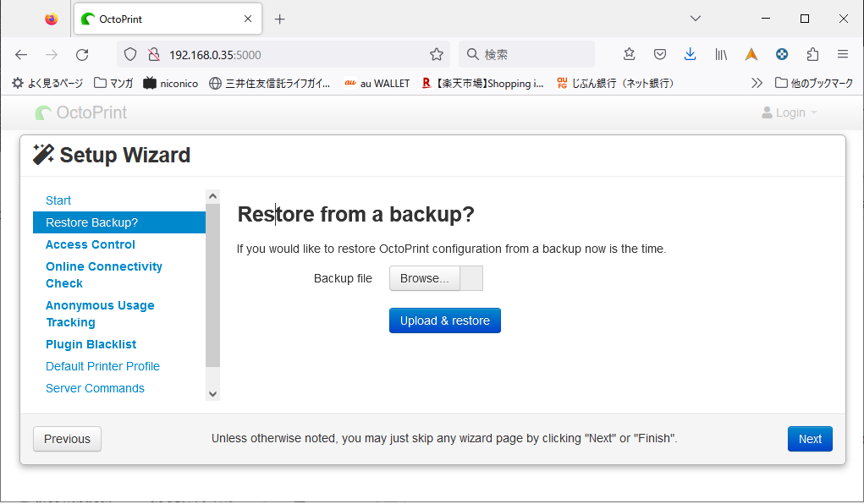
Task: Click the insecure connection lock icon
Action: point(154,54)
